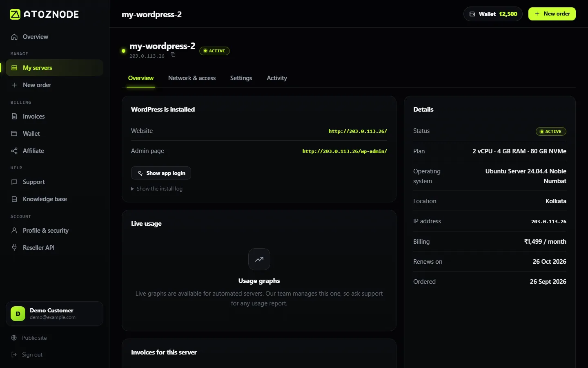Select My servers in the sidebar
The image size is (588, 368).
click(54, 68)
